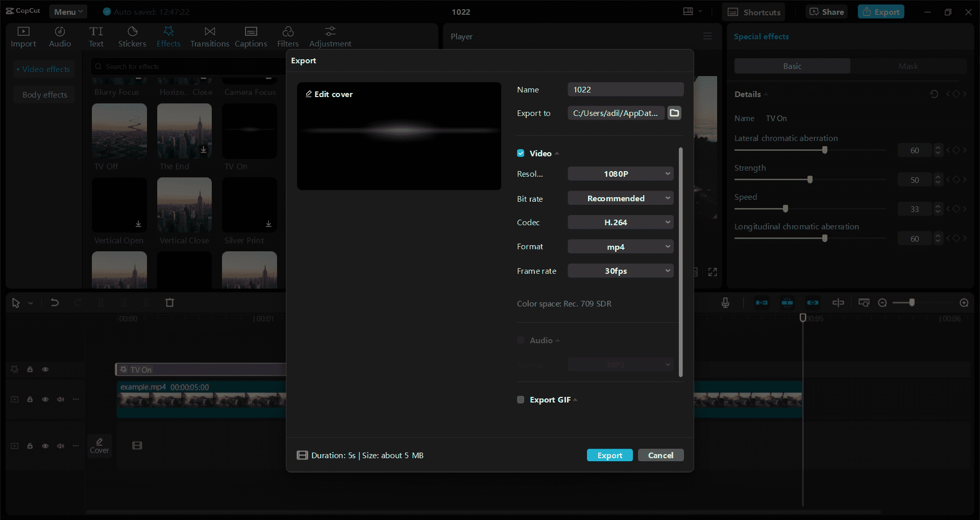Collapse the Export GIF section arrow

pos(575,400)
